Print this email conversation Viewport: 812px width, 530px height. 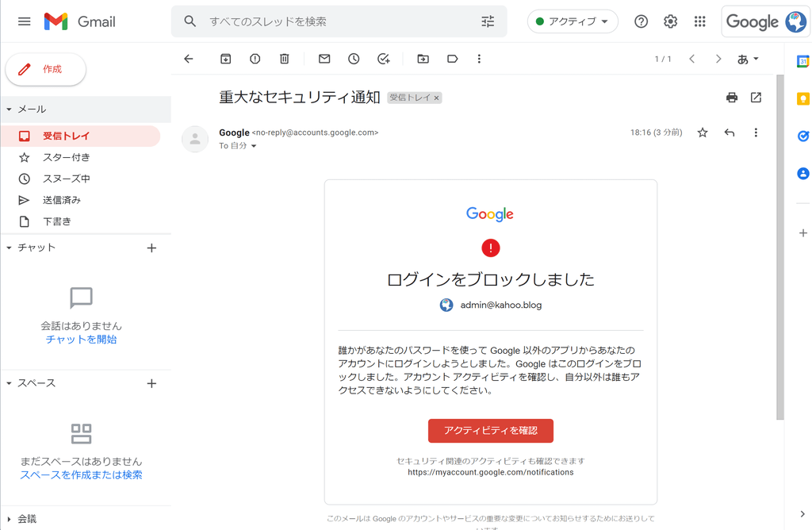[x=732, y=98]
